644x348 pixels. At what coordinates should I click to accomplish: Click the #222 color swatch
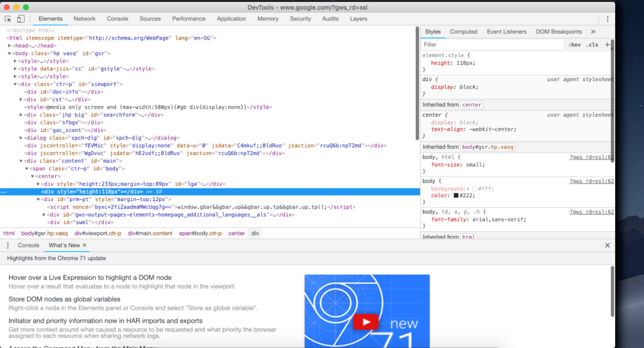(x=455, y=196)
